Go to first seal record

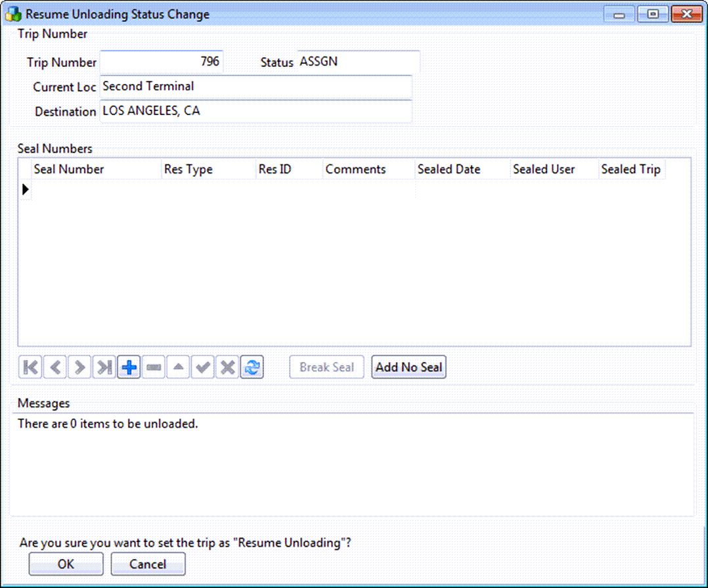tap(30, 367)
